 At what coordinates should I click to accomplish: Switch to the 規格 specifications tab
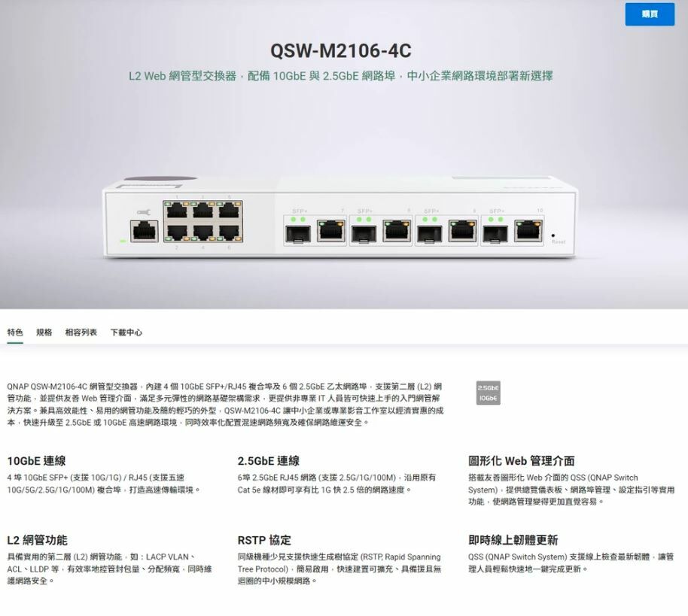click(x=44, y=332)
